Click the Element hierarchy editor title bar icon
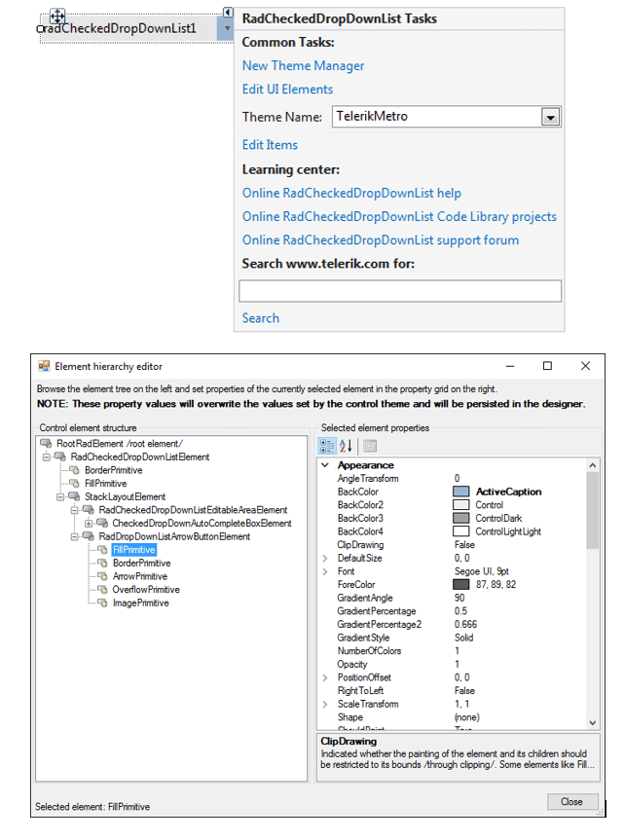This screenshot has height=840, width=624. coord(42,366)
